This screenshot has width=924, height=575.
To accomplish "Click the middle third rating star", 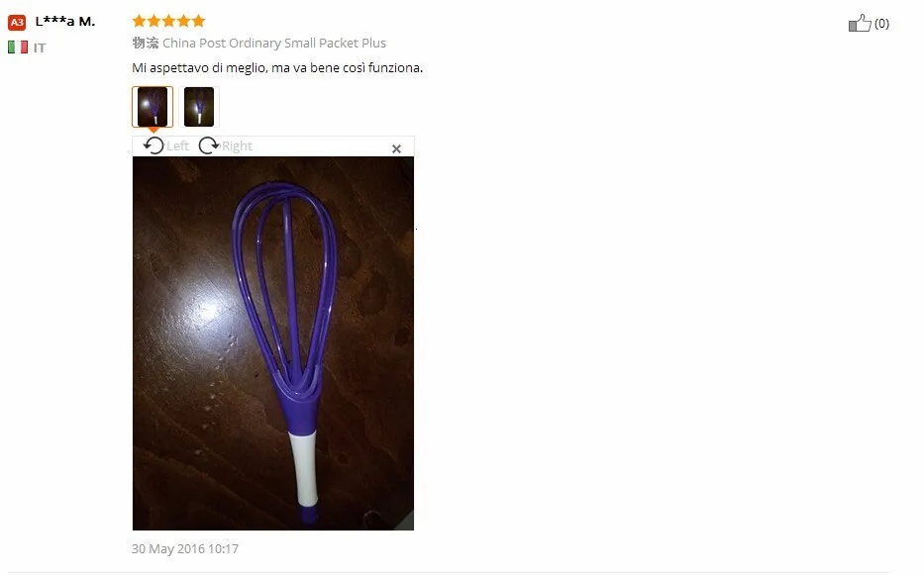I will [x=168, y=21].
